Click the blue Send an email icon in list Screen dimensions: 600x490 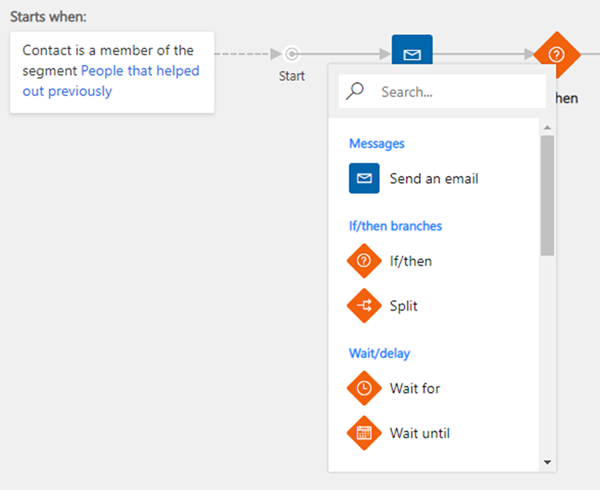[x=364, y=179]
